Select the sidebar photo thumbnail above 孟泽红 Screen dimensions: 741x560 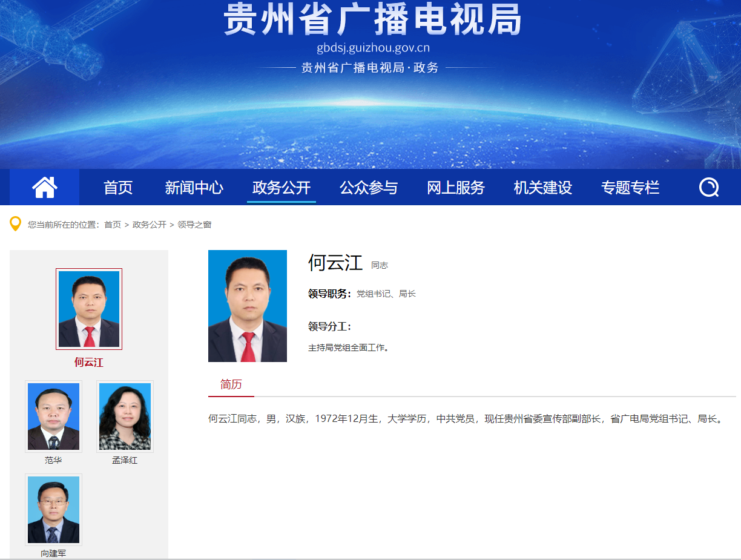click(x=125, y=417)
